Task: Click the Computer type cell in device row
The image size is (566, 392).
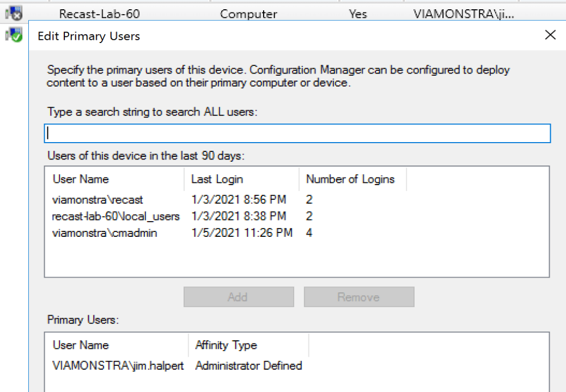Action: click(248, 14)
